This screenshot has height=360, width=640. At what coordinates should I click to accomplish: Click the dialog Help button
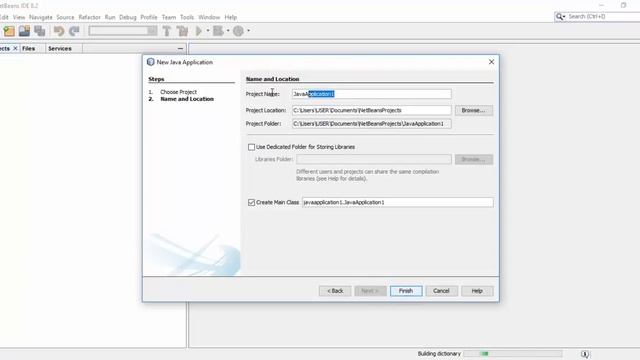[477, 291]
